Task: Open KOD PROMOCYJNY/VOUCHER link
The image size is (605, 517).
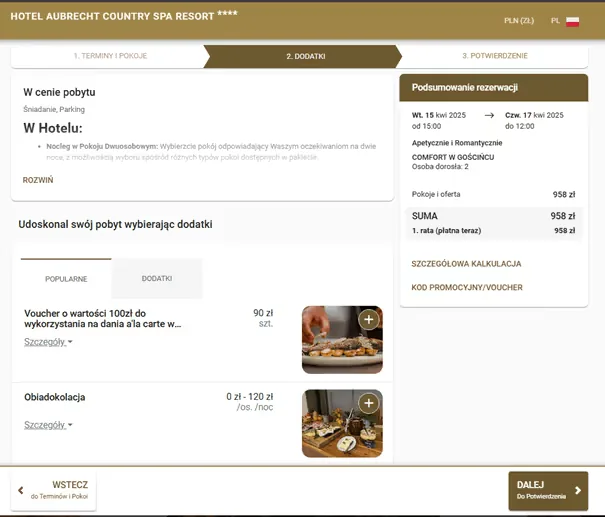Action: coord(467,287)
